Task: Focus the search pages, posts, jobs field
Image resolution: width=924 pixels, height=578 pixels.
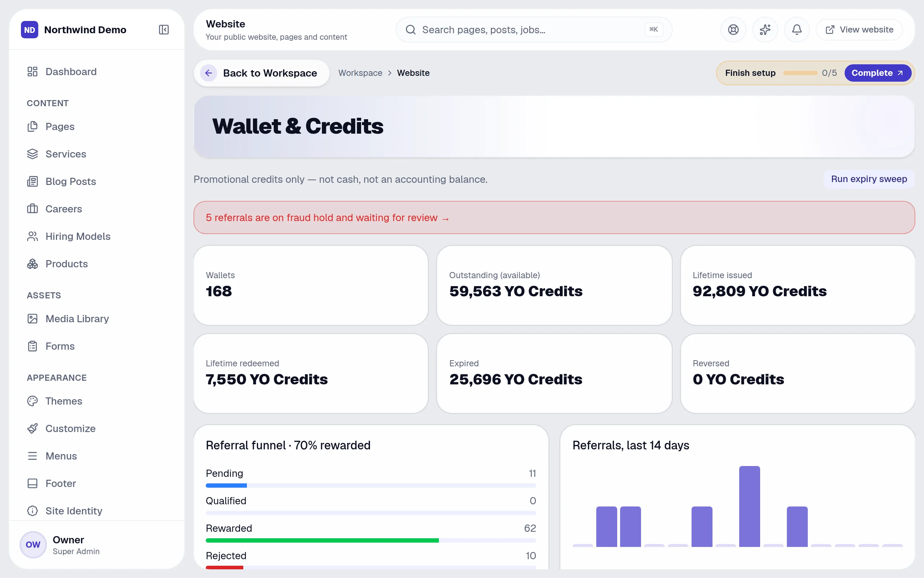Action: (534, 29)
